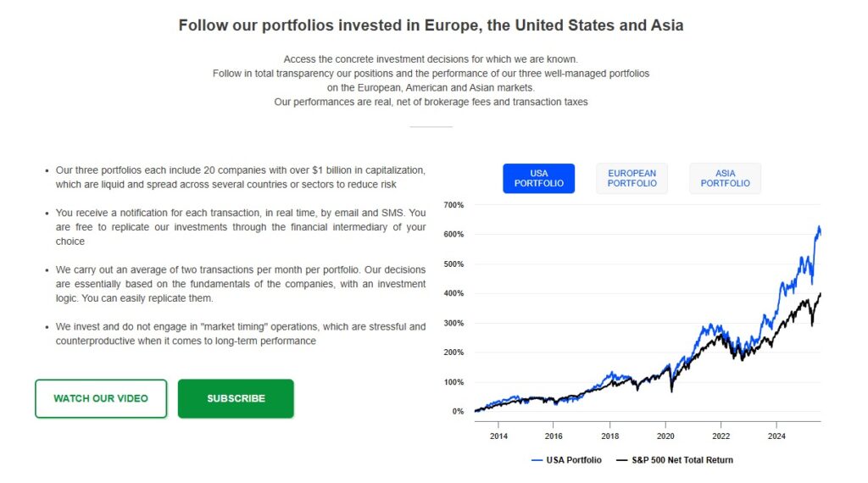Select the USA Portfolio tab
The height and width of the screenshot is (483, 868).
(538, 178)
